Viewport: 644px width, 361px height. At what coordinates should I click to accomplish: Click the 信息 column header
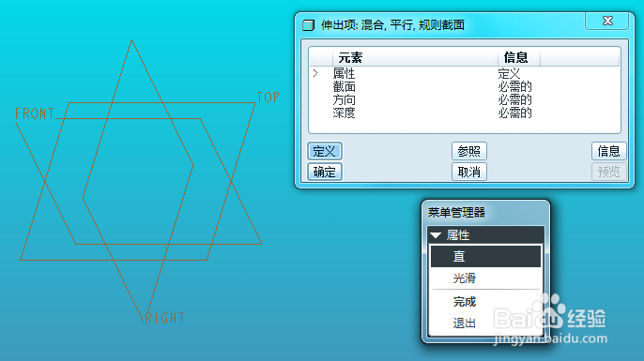(519, 57)
